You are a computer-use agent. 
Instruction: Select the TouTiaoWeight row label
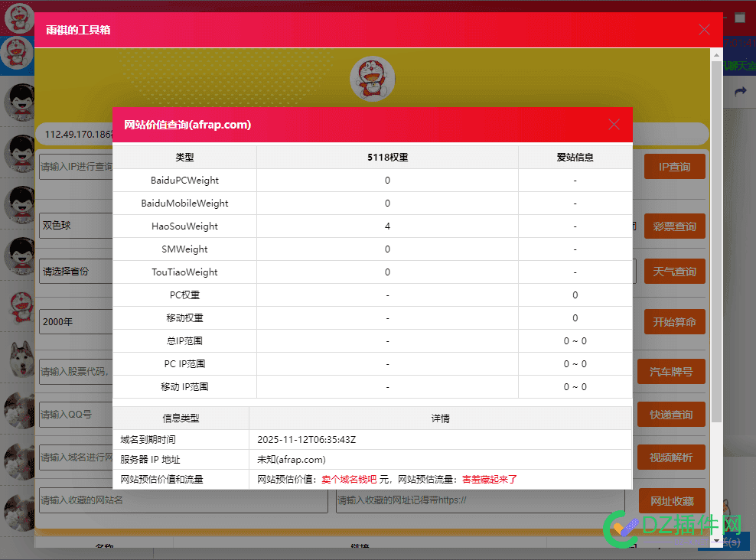(x=184, y=272)
